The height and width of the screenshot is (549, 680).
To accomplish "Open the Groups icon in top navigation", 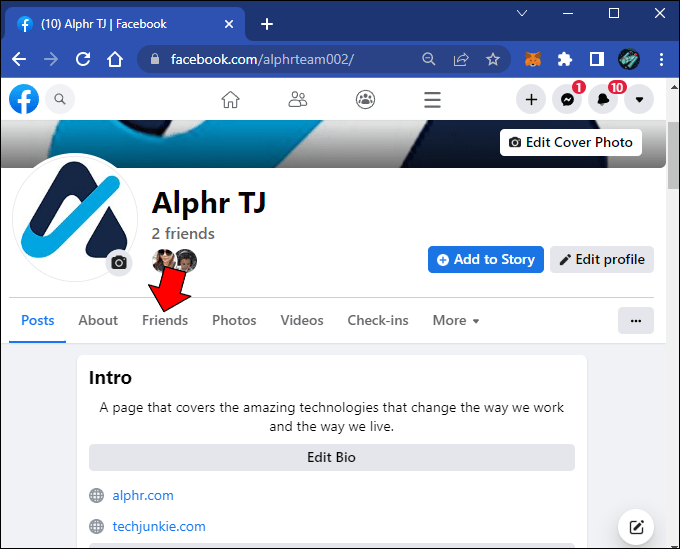I will (x=366, y=100).
